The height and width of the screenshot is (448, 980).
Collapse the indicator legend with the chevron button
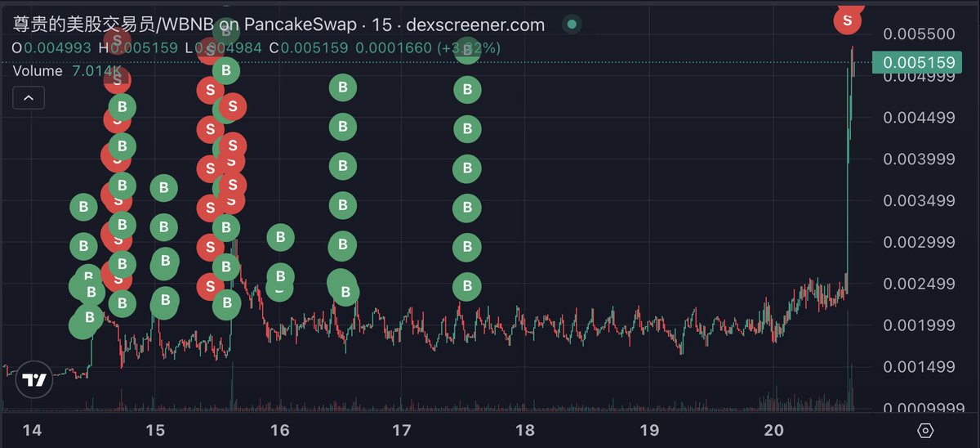29,99
